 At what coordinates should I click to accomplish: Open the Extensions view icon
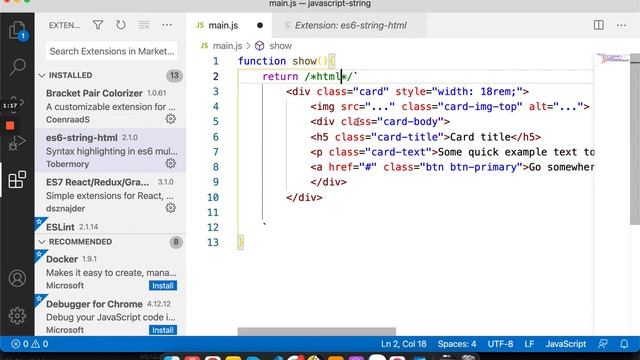(x=17, y=180)
